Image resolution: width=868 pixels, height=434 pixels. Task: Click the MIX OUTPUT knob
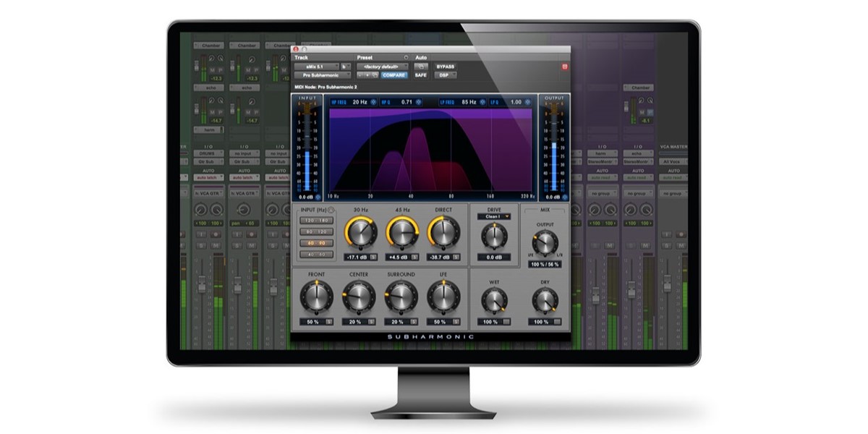coord(545,243)
